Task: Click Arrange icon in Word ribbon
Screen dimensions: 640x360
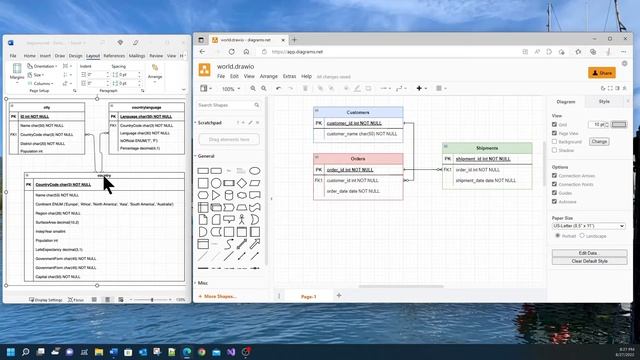Action: click(x=155, y=72)
